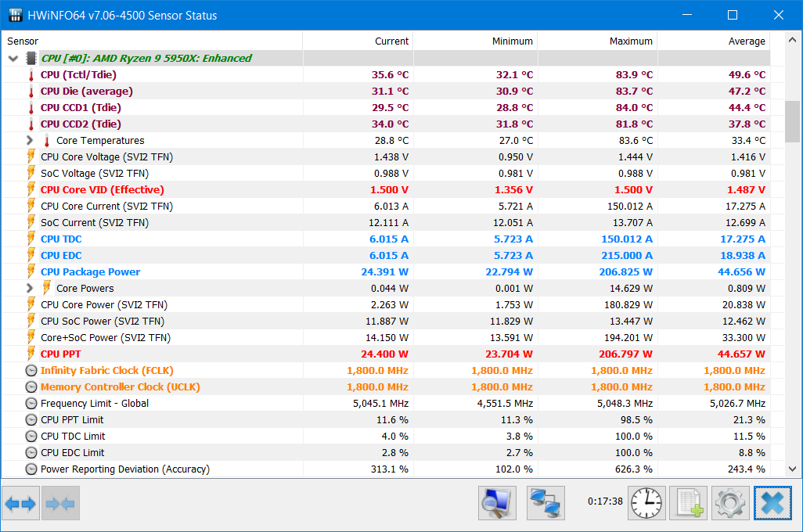The height and width of the screenshot is (532, 803).
Task: Select the Core+SoC Power (SVI2 TFN) row
Action: point(386,337)
